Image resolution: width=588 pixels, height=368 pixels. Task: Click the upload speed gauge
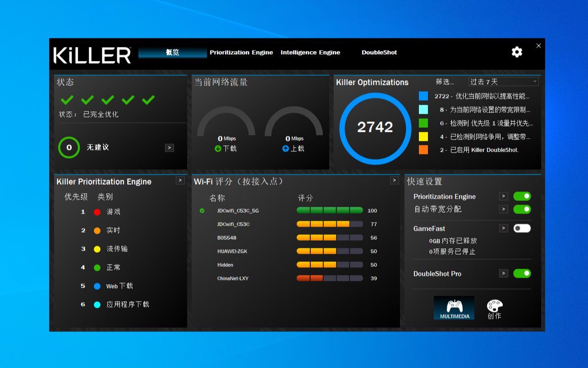pyautogui.click(x=294, y=121)
